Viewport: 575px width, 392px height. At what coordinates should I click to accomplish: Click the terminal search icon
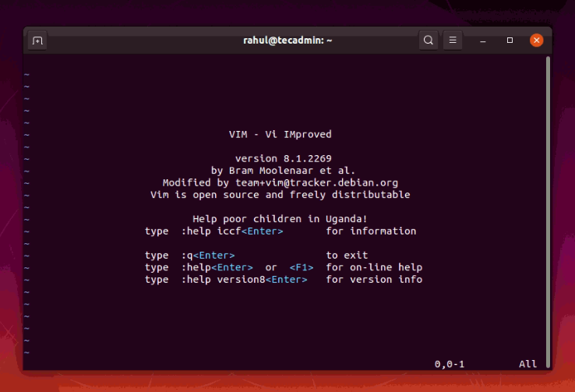click(x=428, y=40)
